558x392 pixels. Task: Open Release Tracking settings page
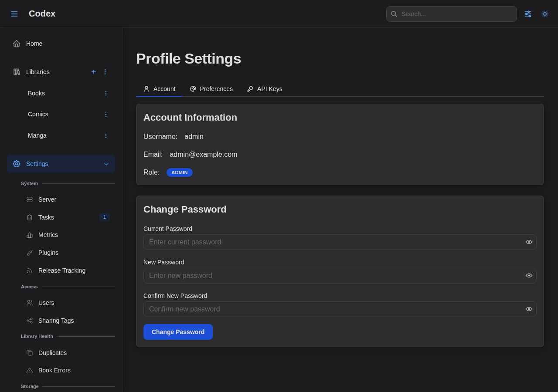pos(68,270)
